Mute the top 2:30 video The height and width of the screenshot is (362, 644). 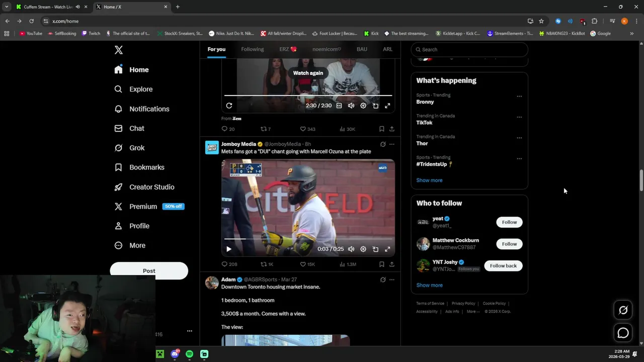[351, 106]
